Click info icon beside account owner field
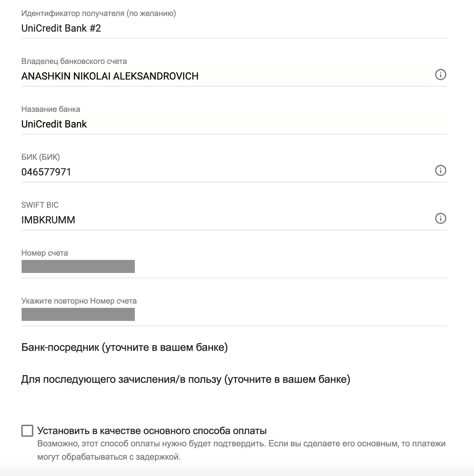 tap(440, 75)
